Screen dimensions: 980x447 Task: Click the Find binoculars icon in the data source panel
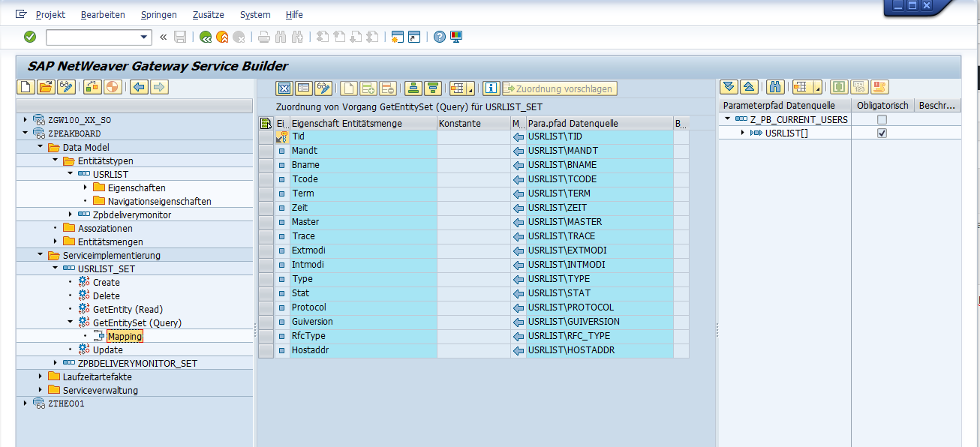(776, 87)
